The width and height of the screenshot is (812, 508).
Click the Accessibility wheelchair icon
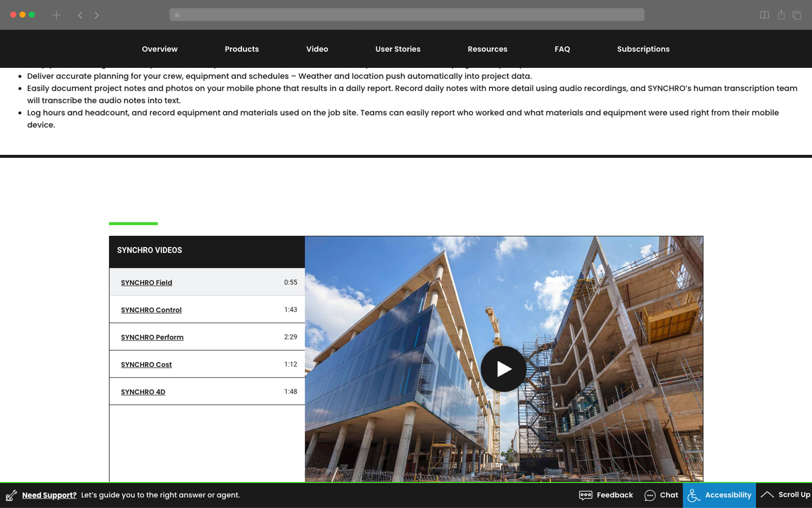[x=693, y=495]
